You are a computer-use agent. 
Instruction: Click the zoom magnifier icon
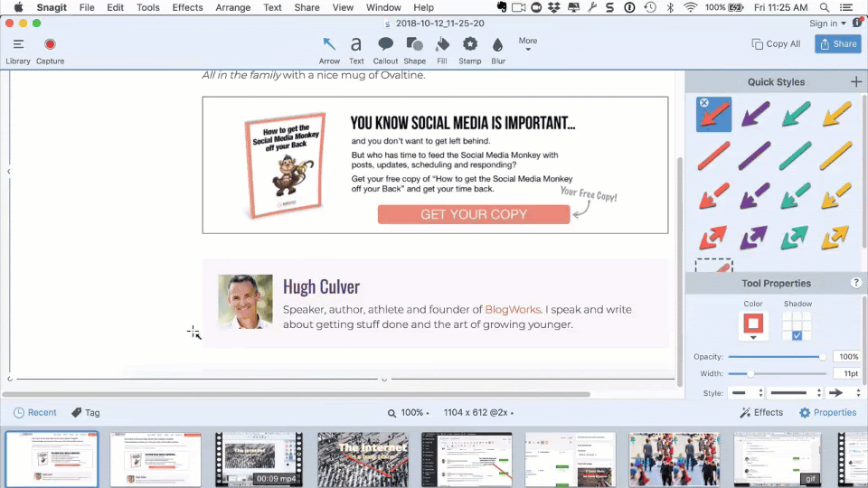tap(392, 413)
